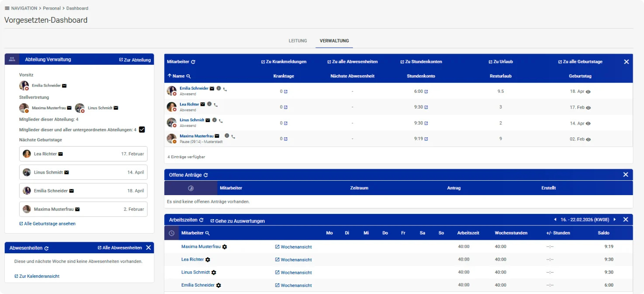Email Linus Schmidt from the Mitarbeiter table
The height and width of the screenshot is (294, 644).
tap(208, 120)
